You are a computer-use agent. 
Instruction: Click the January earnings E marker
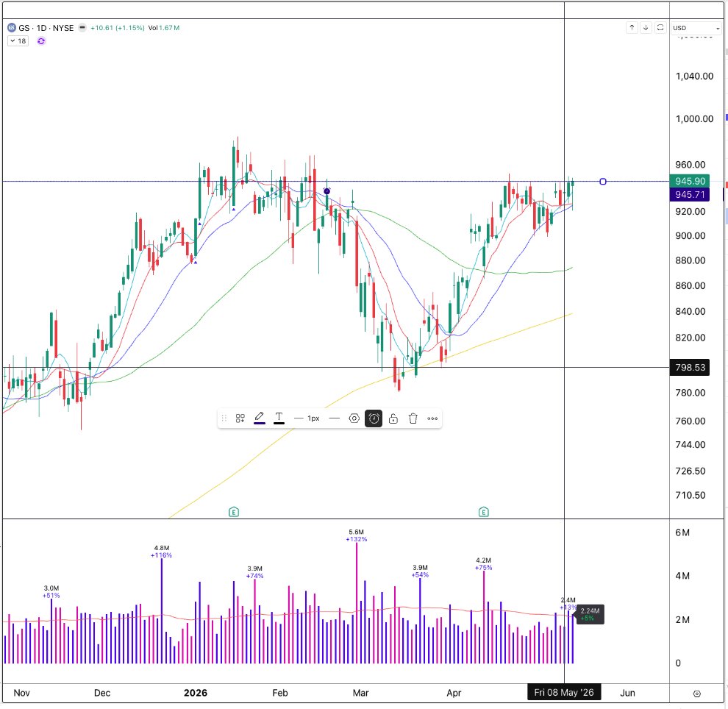[x=234, y=512]
